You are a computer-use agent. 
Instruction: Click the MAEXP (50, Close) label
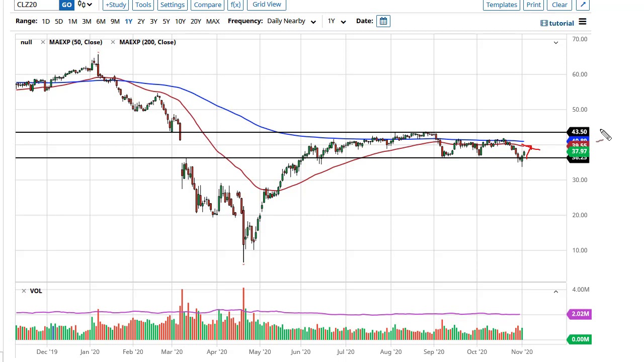(x=75, y=42)
